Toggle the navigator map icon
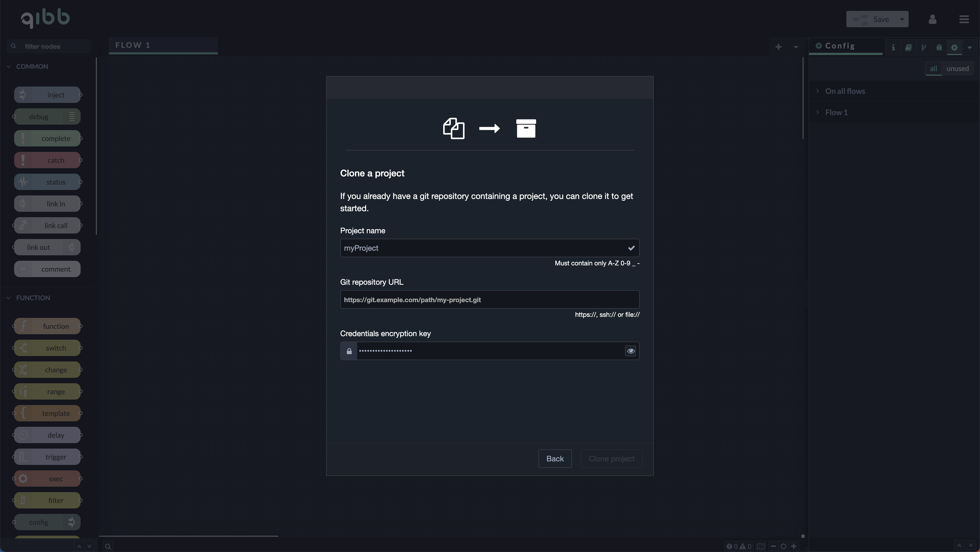 tap(761, 546)
